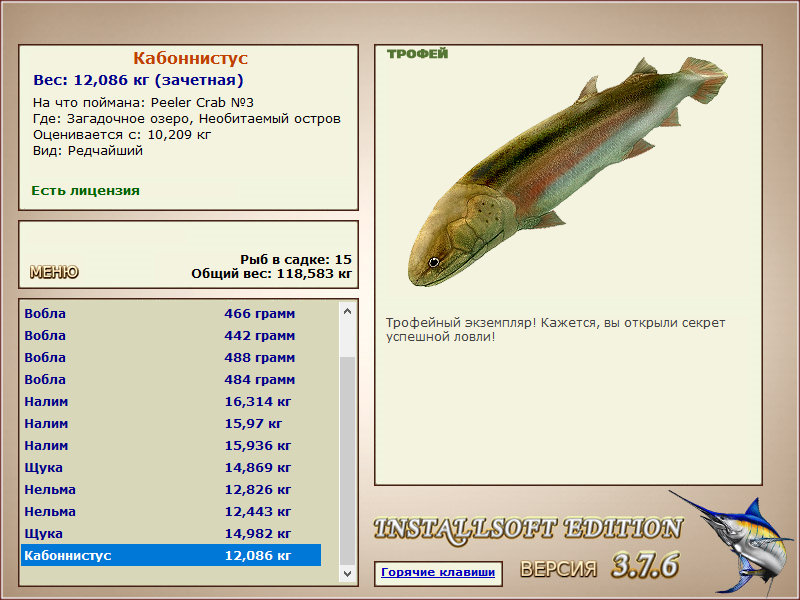
Task: Click the Оценивается с: 10,209 кг line
Action: point(122,135)
